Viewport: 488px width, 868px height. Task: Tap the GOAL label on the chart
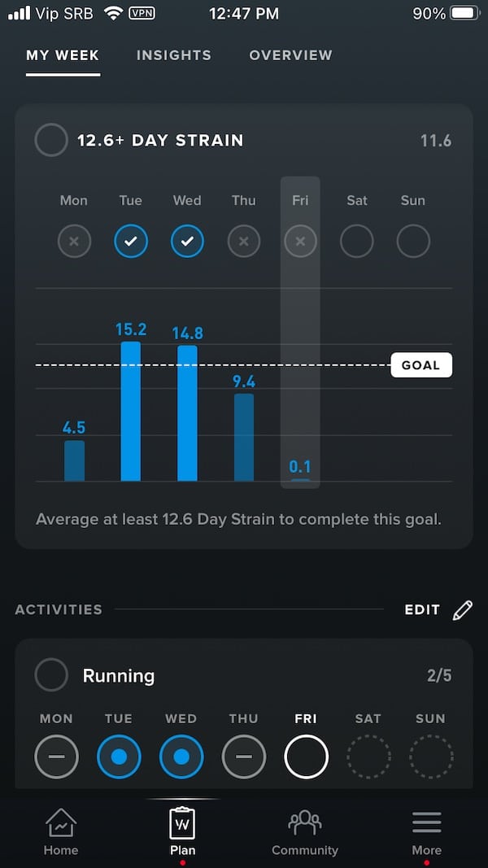tap(421, 364)
